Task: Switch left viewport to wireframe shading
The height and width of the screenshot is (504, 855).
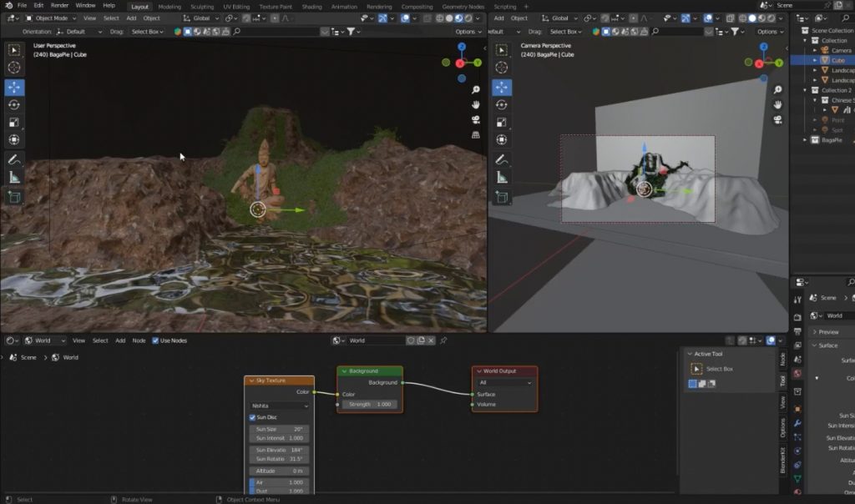Action: [x=439, y=18]
